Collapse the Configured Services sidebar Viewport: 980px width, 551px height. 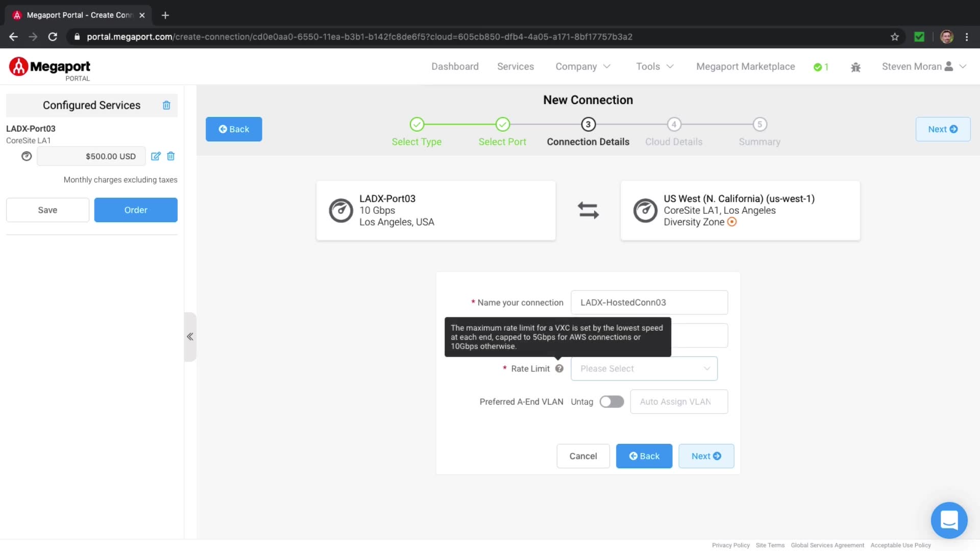pos(190,337)
